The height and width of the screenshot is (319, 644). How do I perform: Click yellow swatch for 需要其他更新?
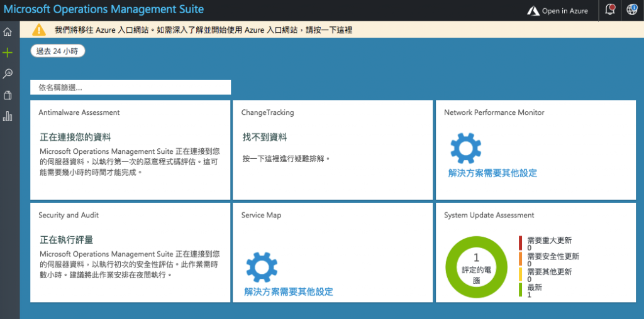click(520, 274)
